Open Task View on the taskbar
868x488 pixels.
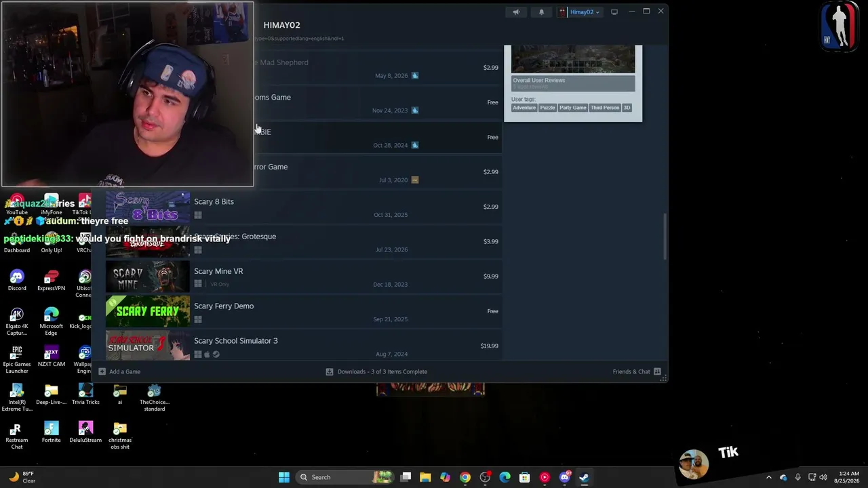click(406, 477)
